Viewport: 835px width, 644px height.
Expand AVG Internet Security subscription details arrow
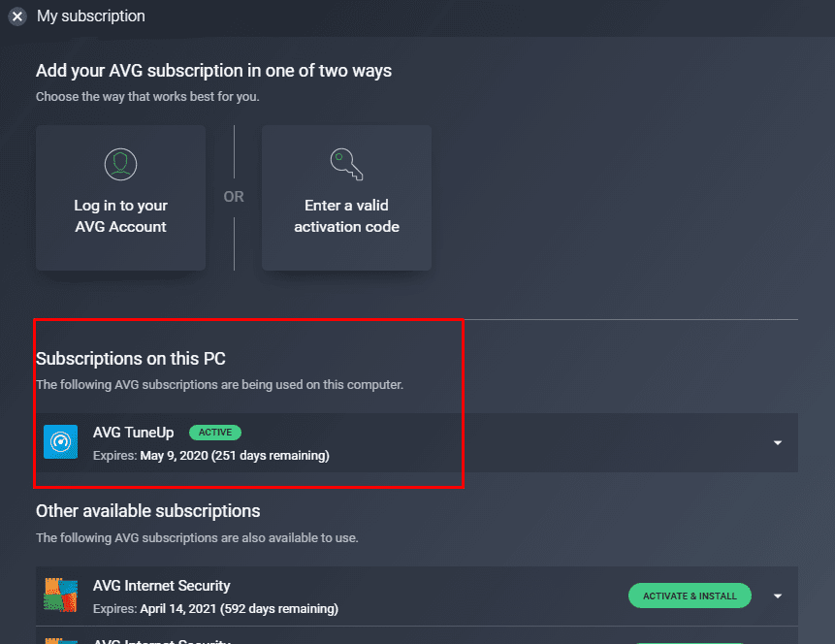[778, 596]
